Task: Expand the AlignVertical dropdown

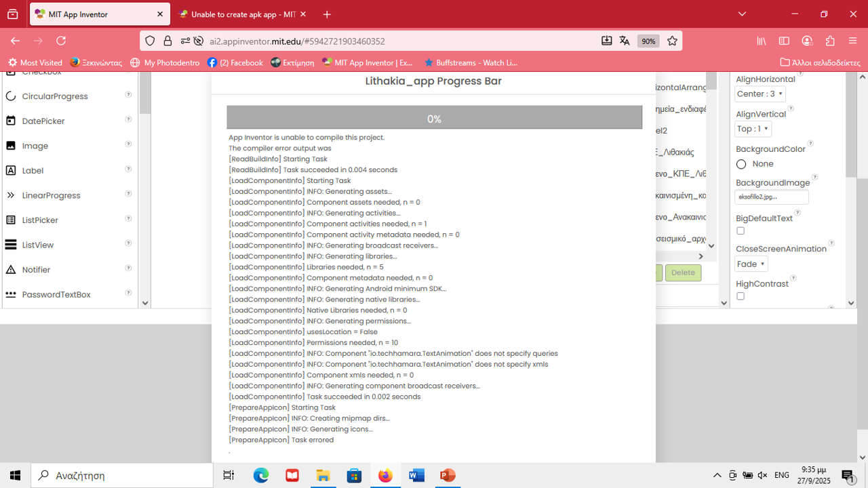Action: [x=753, y=129]
